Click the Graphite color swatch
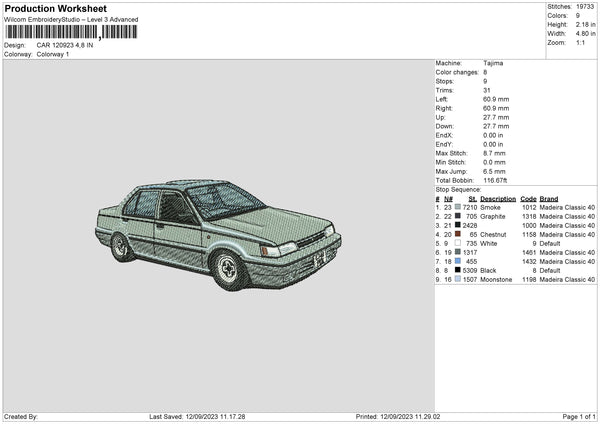Screen dimensions: 600x424 [458, 216]
